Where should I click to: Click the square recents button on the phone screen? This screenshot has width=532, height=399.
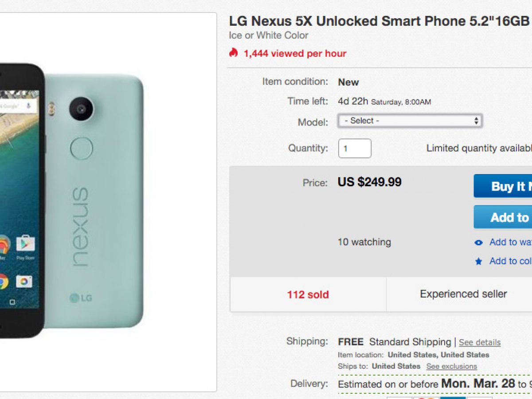pyautogui.click(x=12, y=302)
